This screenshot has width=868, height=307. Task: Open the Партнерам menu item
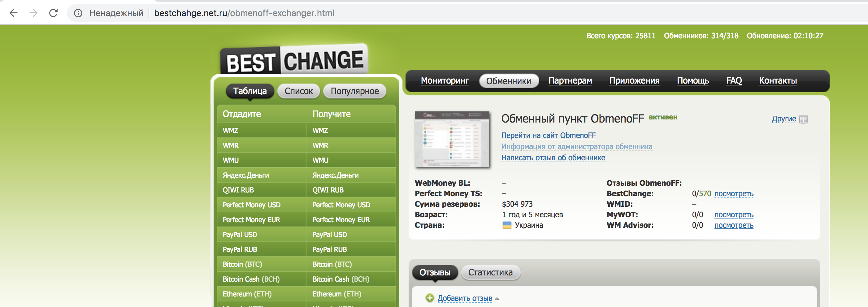[x=570, y=80]
